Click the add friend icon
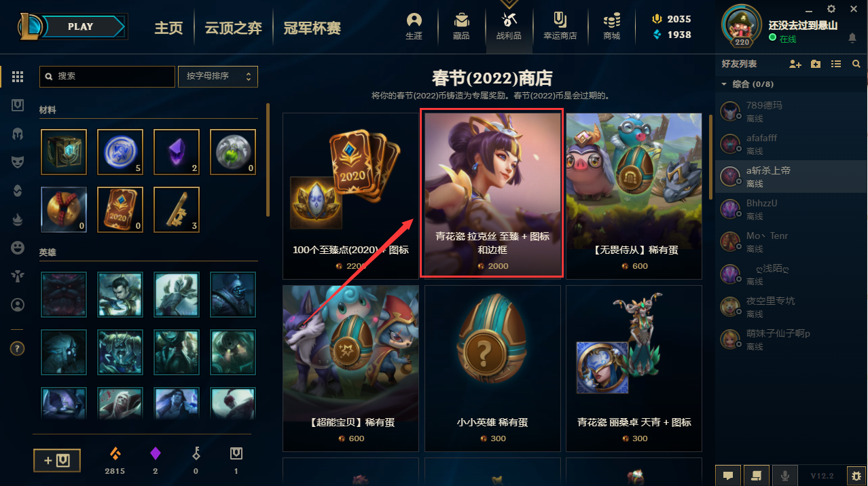 click(x=795, y=64)
